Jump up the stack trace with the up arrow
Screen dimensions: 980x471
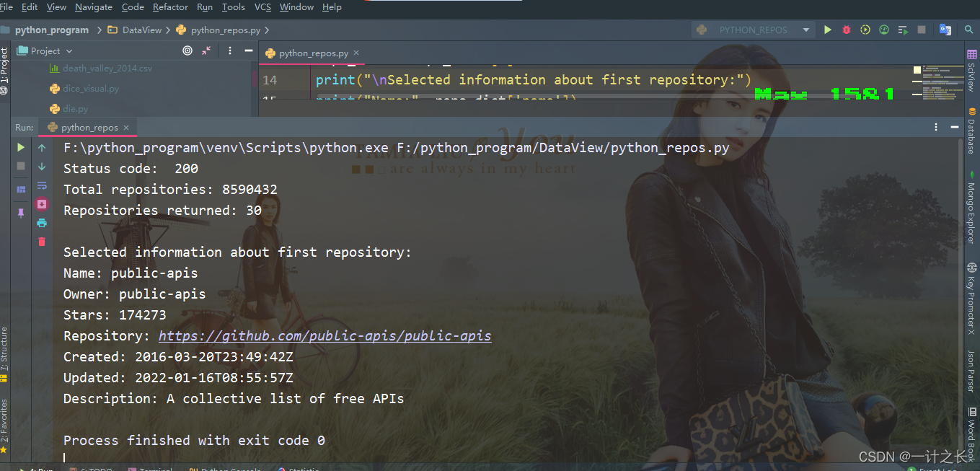click(x=42, y=147)
